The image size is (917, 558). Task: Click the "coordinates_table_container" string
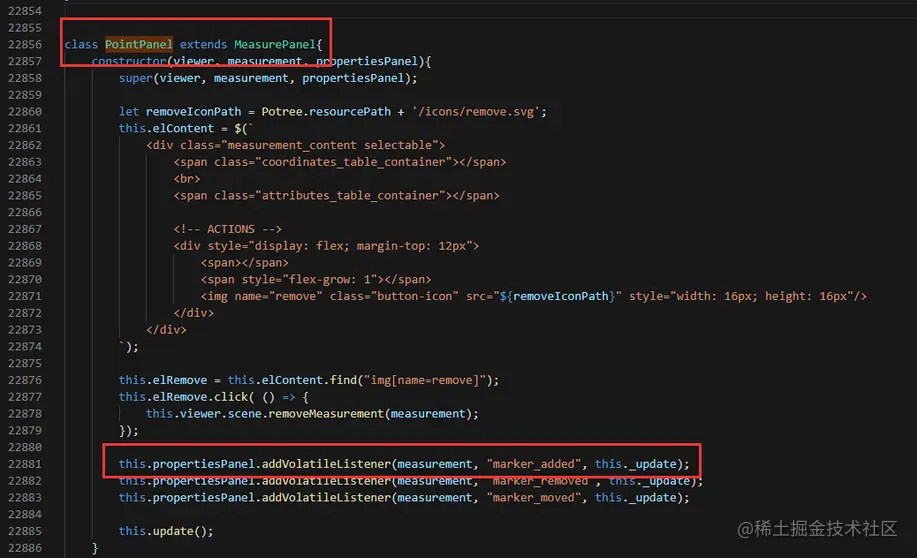[353, 162]
